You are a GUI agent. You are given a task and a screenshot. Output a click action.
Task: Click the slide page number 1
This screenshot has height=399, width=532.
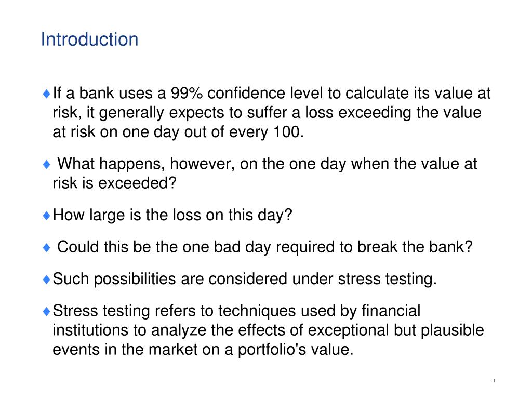[x=495, y=381]
